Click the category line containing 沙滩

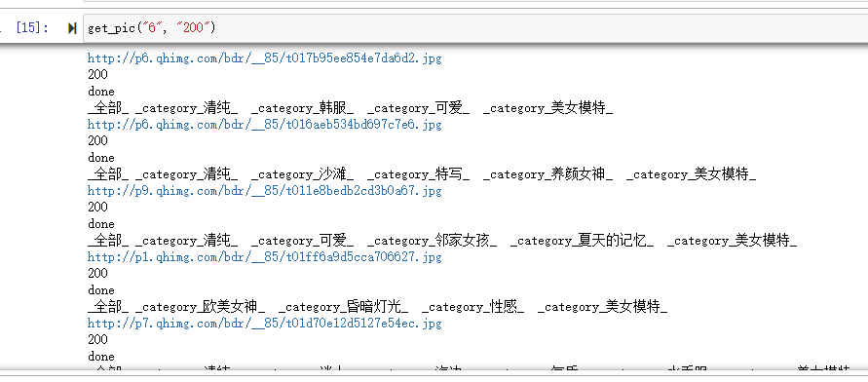pyautogui.click(x=422, y=174)
